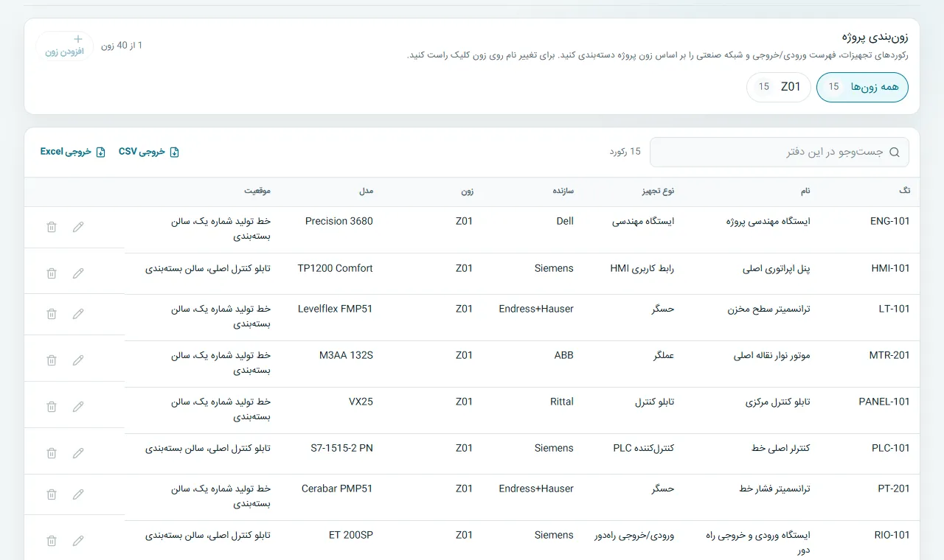Click the model cell Precision 3680
The width and height of the screenshot is (944, 560).
[x=339, y=221]
